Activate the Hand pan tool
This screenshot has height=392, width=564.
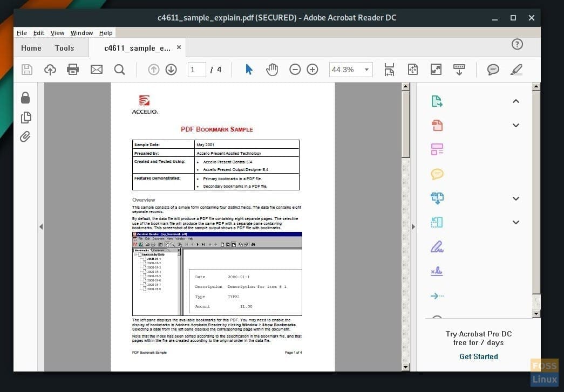(272, 70)
